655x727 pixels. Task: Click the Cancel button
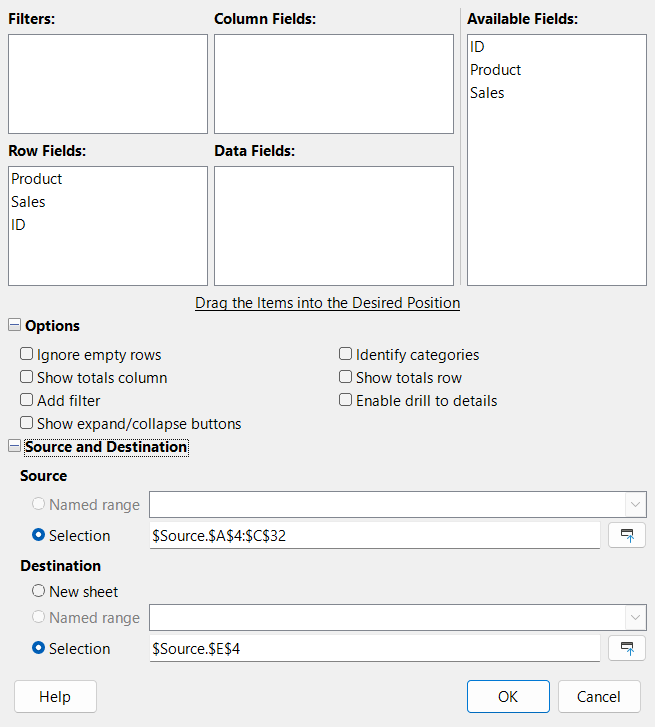click(x=599, y=696)
